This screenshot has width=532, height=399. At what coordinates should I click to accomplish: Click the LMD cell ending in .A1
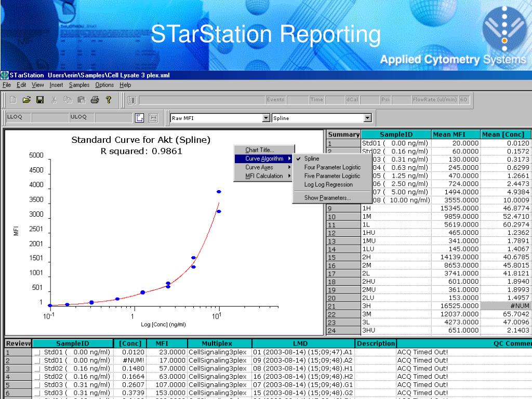pos(303,352)
